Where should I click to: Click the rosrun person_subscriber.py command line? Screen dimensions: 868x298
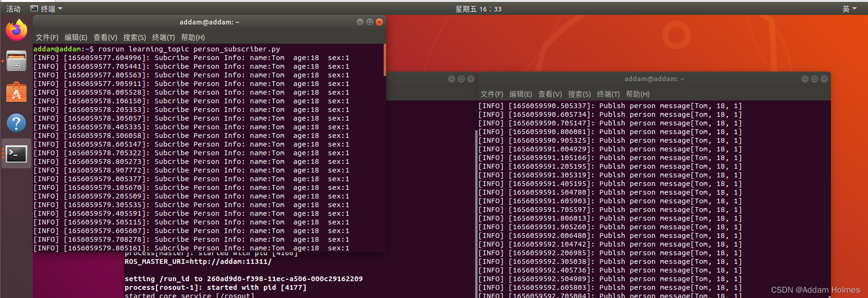(156, 49)
